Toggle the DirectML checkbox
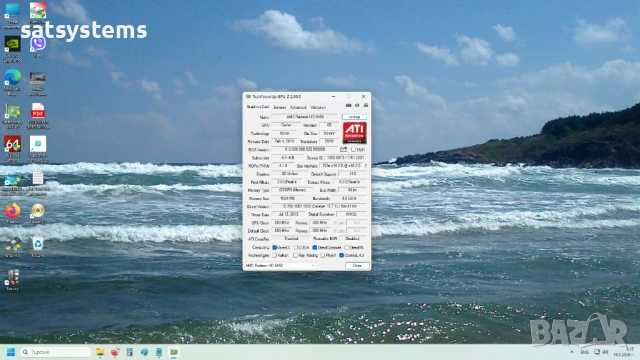 click(x=347, y=247)
